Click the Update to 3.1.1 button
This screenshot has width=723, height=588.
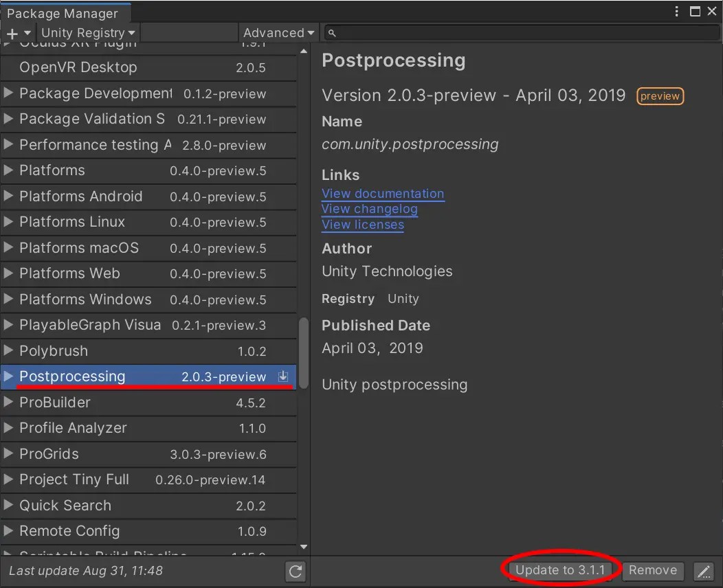(x=560, y=570)
